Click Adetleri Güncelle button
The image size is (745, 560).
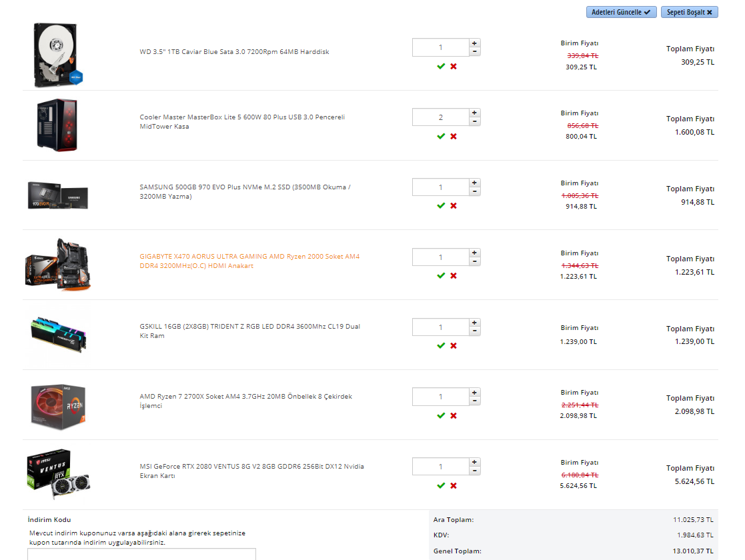pyautogui.click(x=621, y=12)
